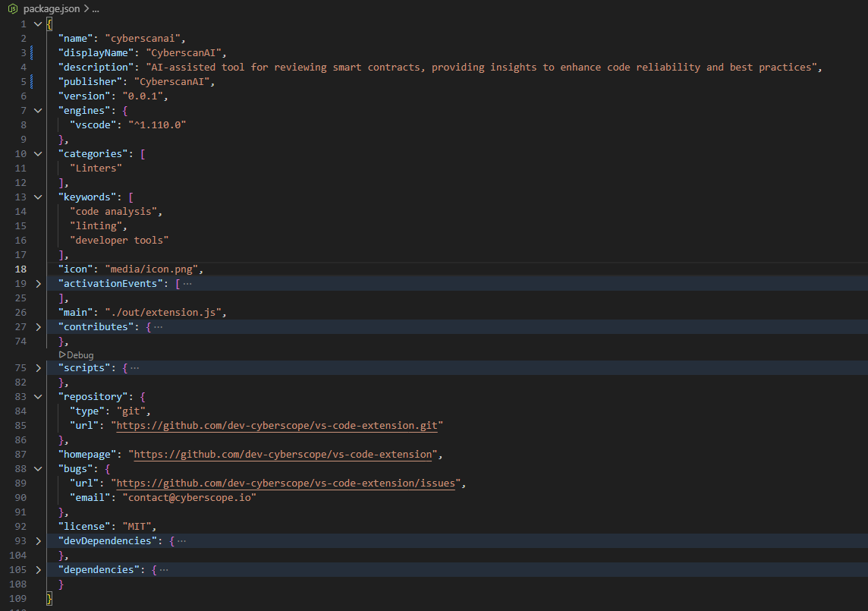Click the "MIT" license value

point(137,526)
